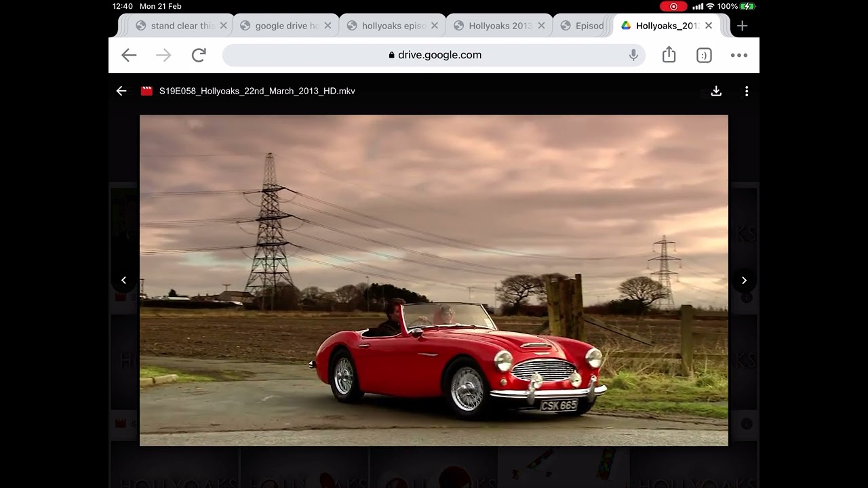Exit the Drive file preview with back arrow

click(x=121, y=91)
